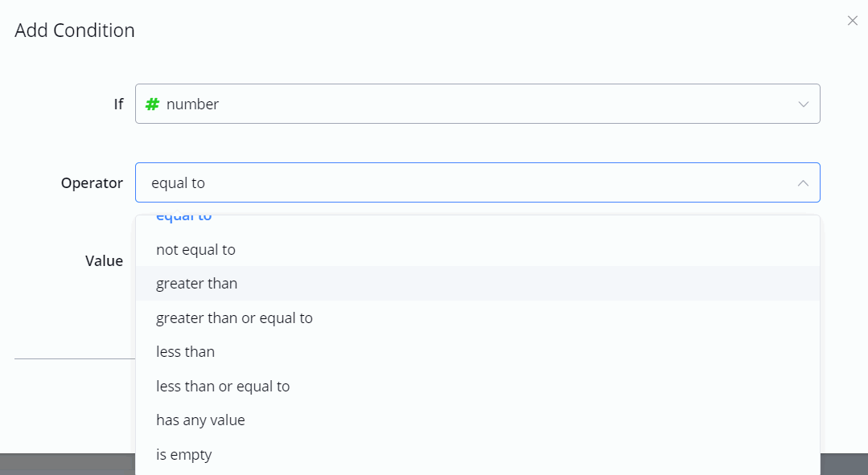868x475 pixels.
Task: Close the Add Condition dialog
Action: (x=853, y=21)
